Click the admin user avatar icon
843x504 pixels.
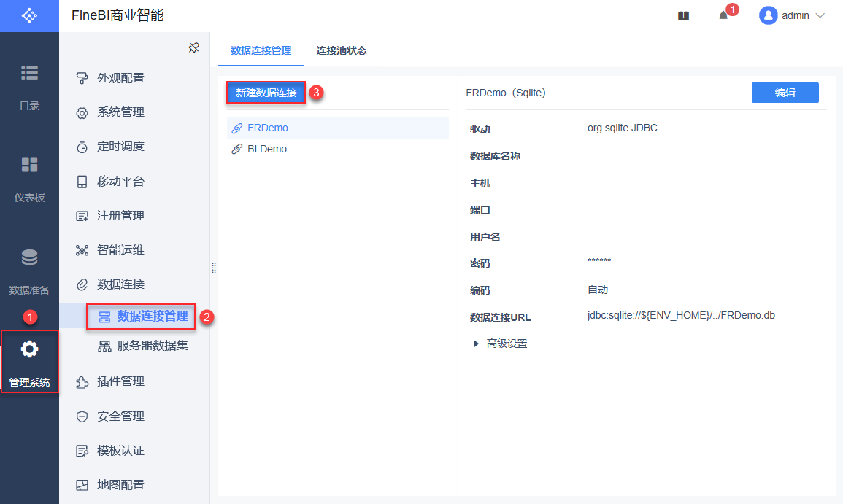[768, 15]
